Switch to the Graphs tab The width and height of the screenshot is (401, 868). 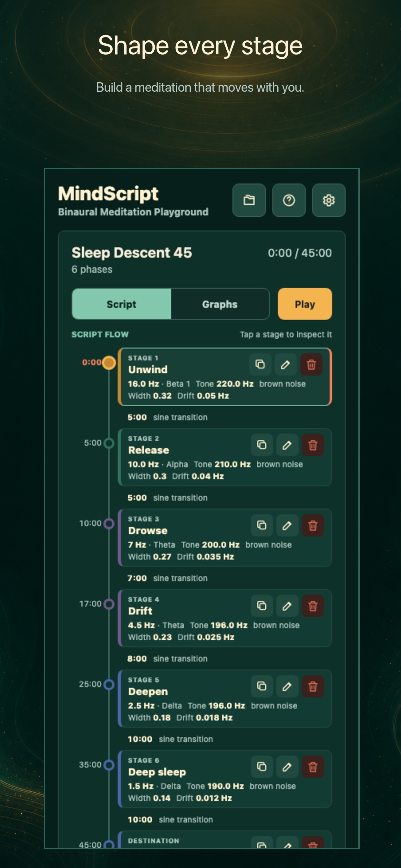click(x=220, y=304)
